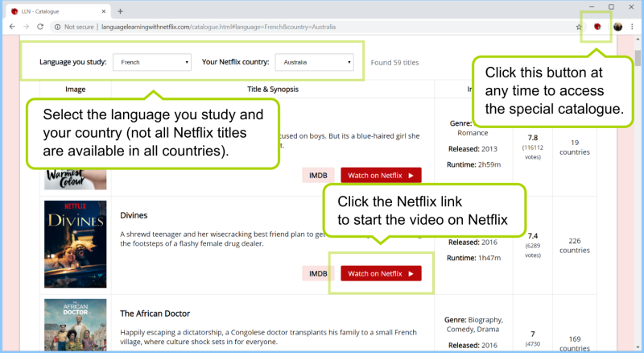Open IMDB link in first movie row
The height and width of the screenshot is (353, 644).
coord(318,175)
